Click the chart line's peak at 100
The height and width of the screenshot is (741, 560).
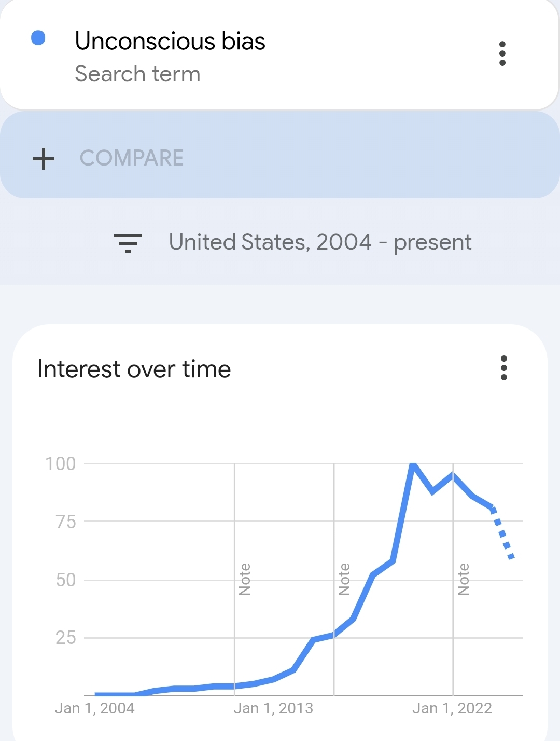413,464
